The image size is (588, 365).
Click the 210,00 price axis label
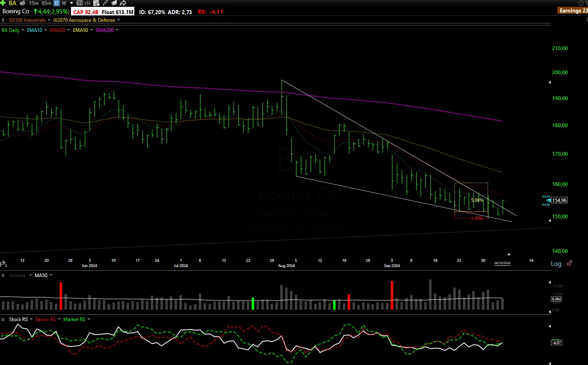560,48
